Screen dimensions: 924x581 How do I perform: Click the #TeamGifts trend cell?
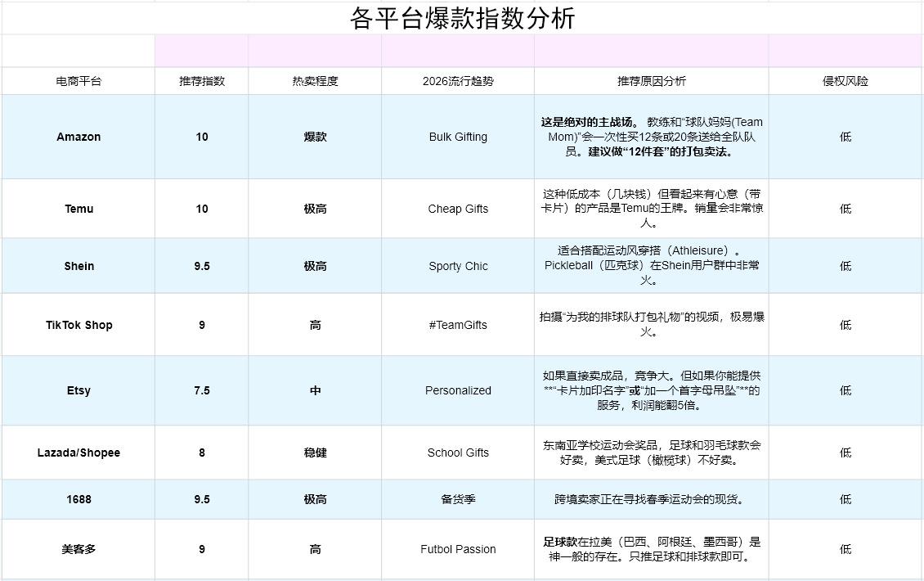(458, 325)
